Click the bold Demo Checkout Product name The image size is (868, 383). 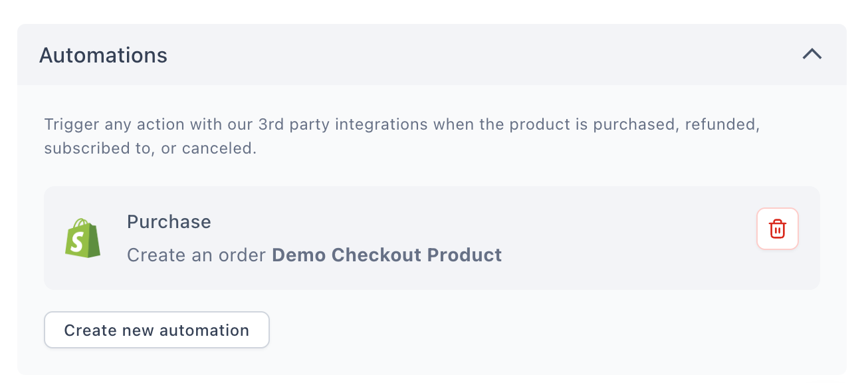click(x=387, y=255)
